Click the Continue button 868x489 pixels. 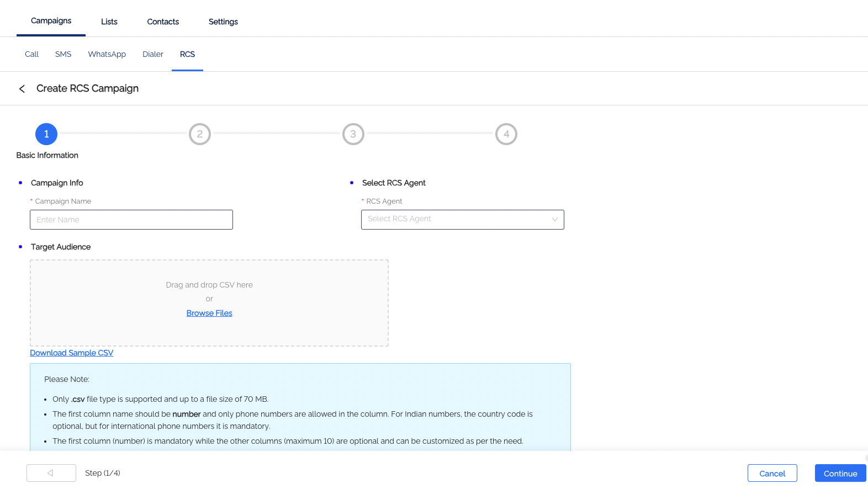click(840, 473)
